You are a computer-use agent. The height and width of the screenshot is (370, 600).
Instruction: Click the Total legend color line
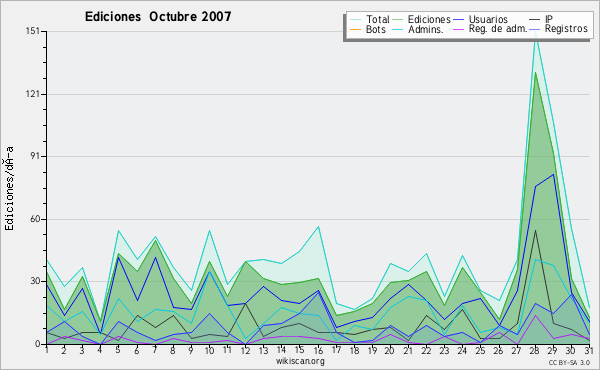coord(355,20)
